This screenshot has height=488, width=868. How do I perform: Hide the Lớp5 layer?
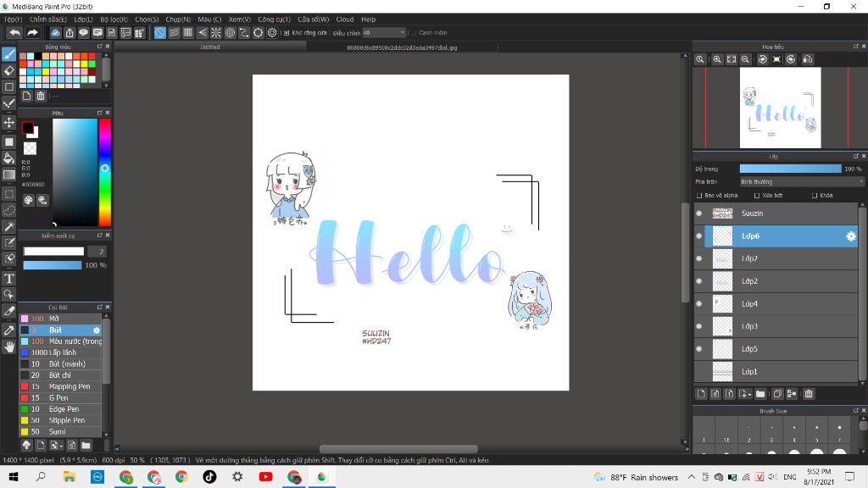tap(699, 349)
